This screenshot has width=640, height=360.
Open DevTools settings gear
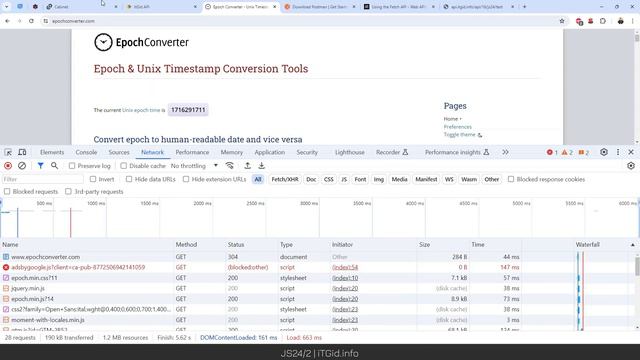(x=604, y=152)
